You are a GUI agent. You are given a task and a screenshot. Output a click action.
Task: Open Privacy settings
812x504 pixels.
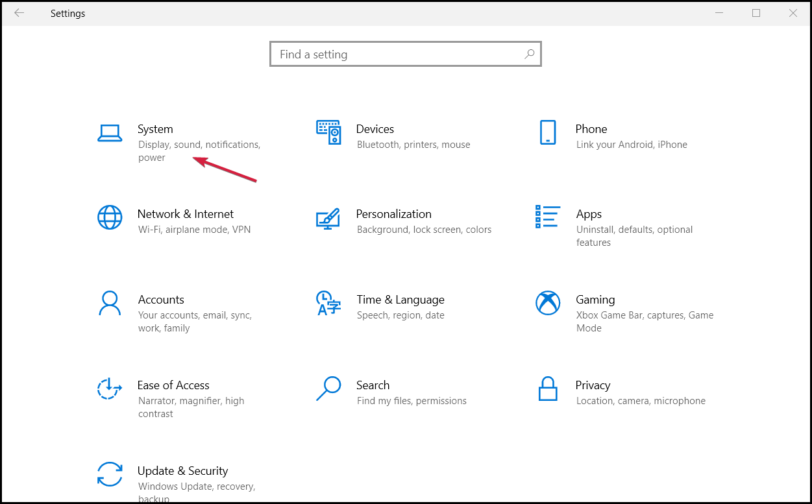593,385
